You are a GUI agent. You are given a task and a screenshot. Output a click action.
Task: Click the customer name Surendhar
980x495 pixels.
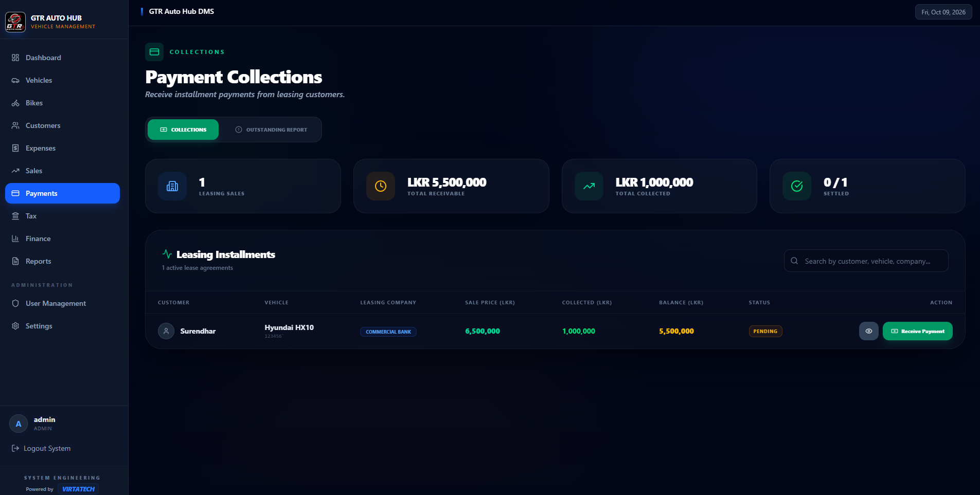198,331
